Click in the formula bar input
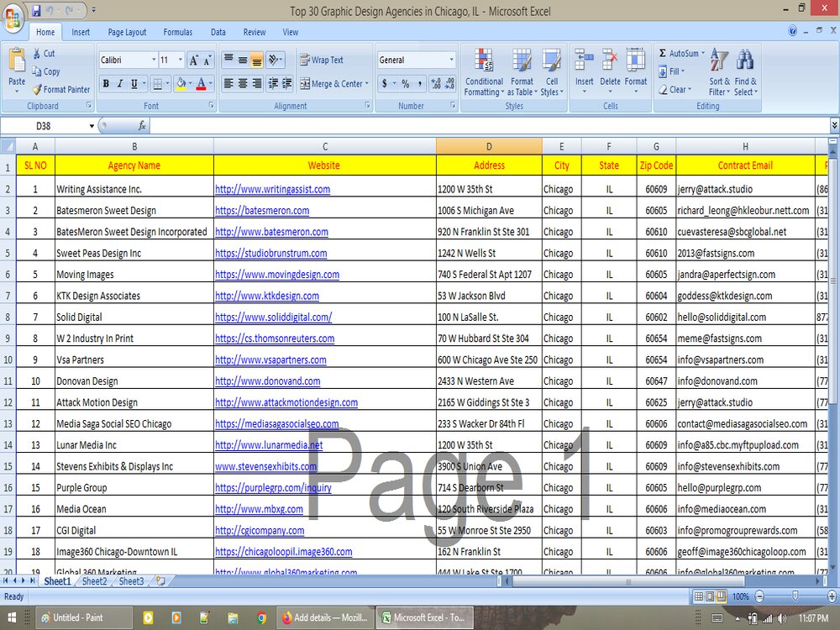Image resolution: width=840 pixels, height=630 pixels. (491, 126)
